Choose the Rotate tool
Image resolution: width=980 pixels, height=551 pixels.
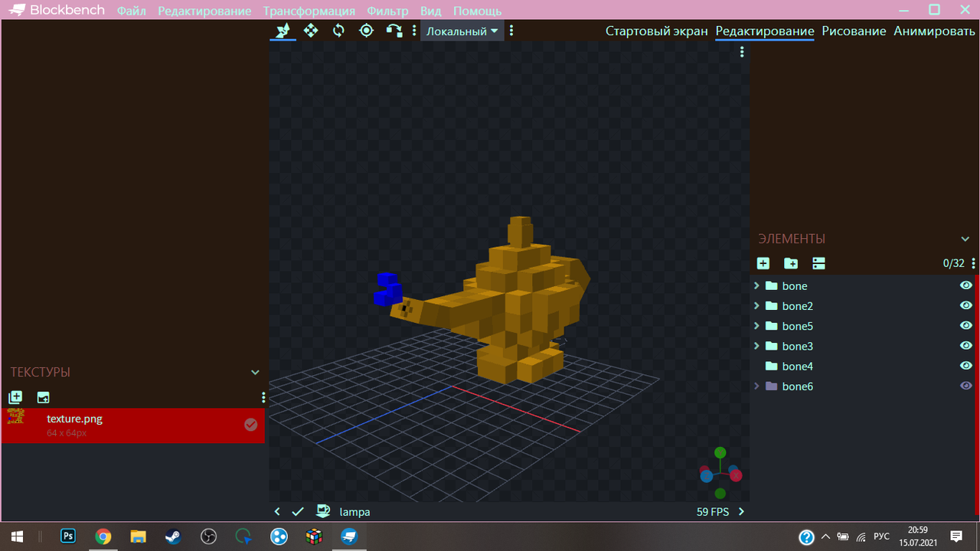(x=338, y=31)
